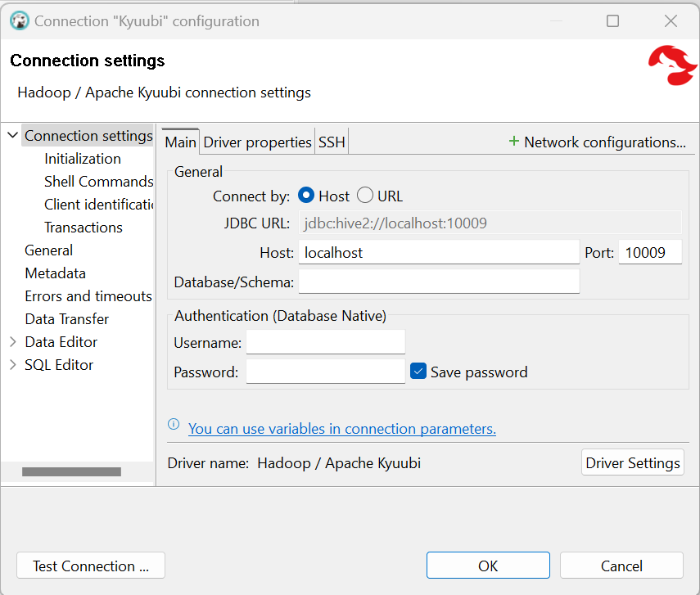
Task: Click the green plus Network configurations icon
Action: [x=514, y=142]
